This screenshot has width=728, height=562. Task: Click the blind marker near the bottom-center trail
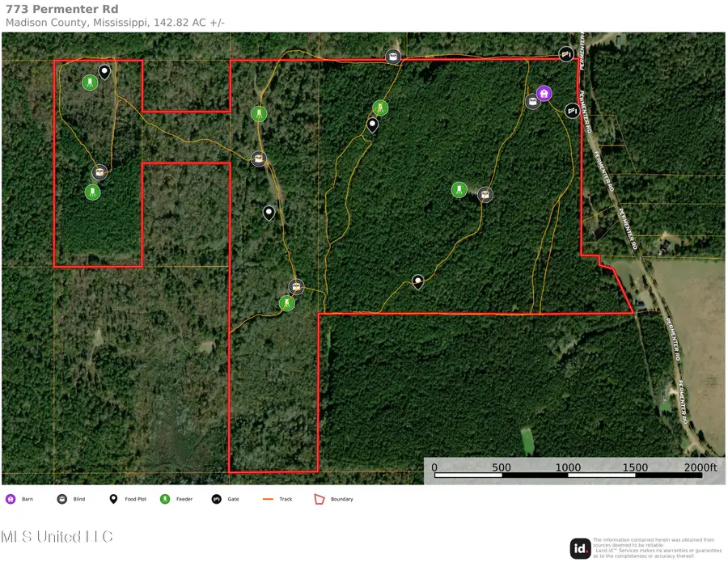tap(297, 287)
